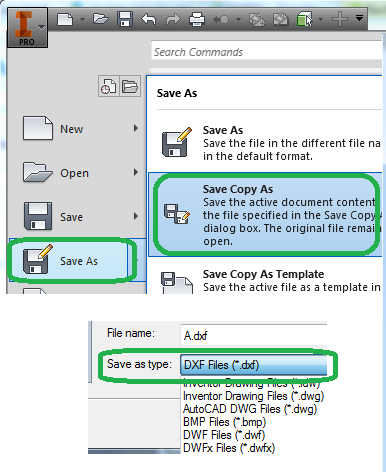This screenshot has width=386, height=472.
Task: Click the Redo arrow icon
Action: point(173,19)
